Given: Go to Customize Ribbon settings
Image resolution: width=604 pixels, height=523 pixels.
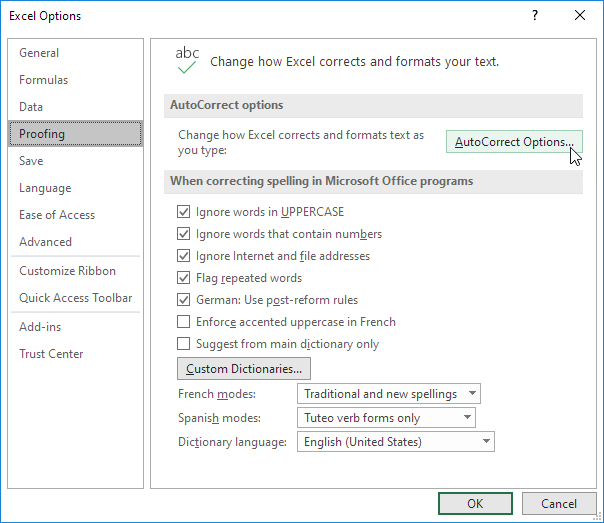Looking at the screenshot, I should [x=68, y=271].
